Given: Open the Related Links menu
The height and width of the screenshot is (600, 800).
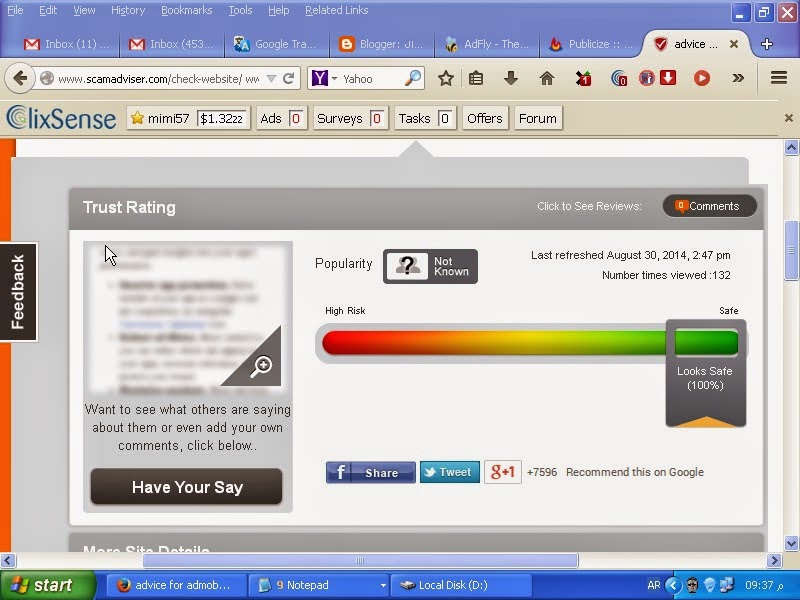Looking at the screenshot, I should coord(337,10).
